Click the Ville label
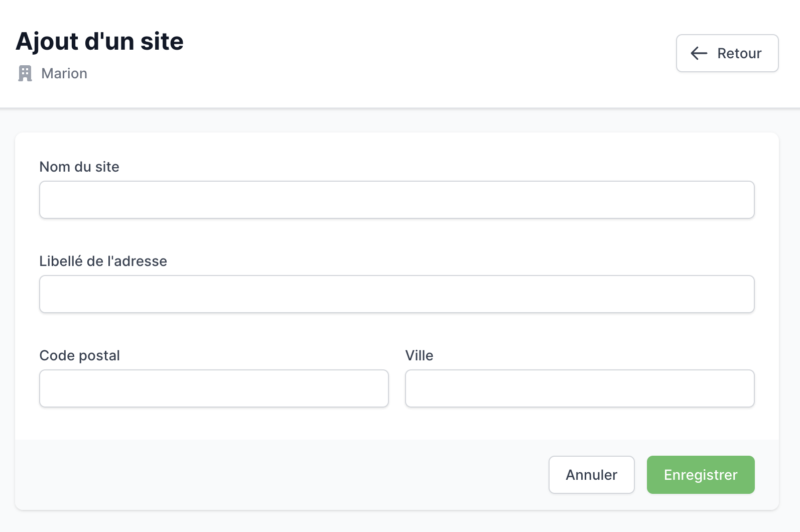This screenshot has height=532, width=800. 419,355
